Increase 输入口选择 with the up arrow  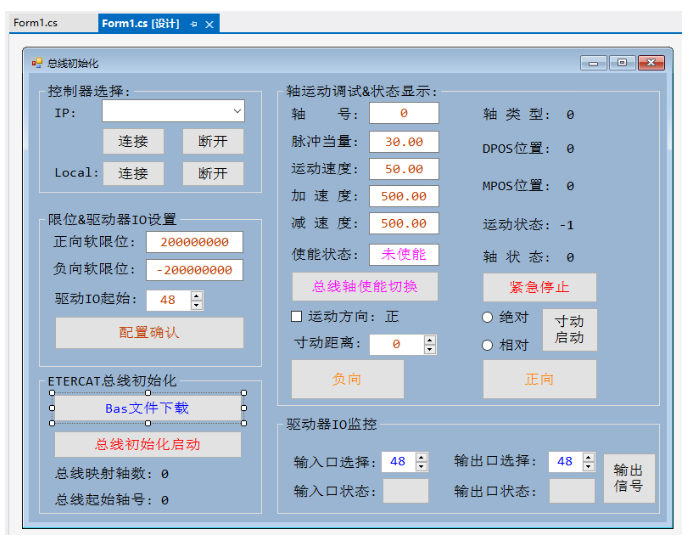point(422,457)
